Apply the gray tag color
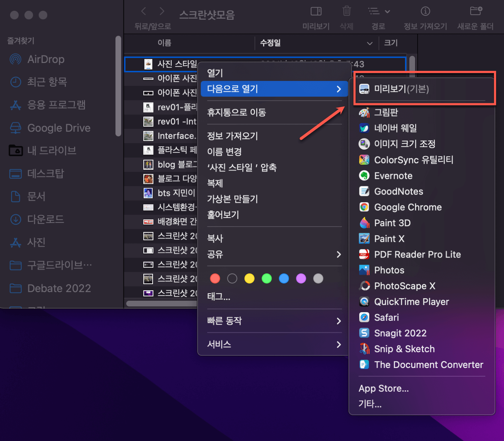The width and height of the screenshot is (504, 441). [318, 278]
